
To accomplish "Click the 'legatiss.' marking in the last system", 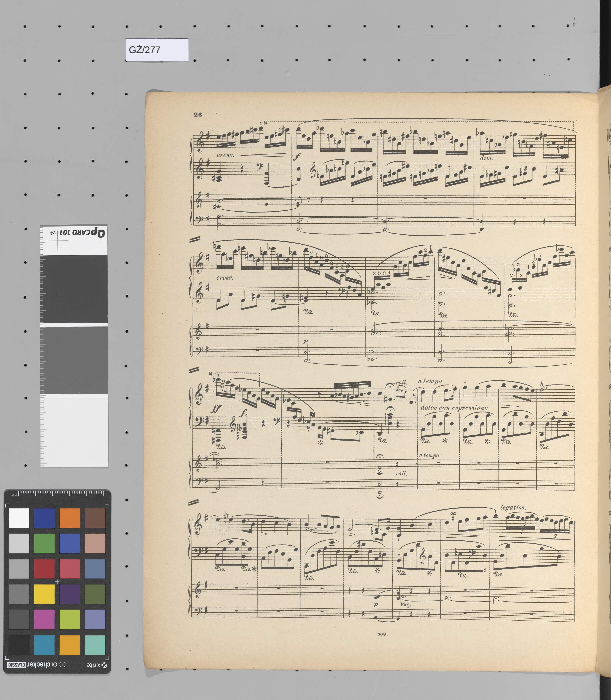I will tap(513, 508).
